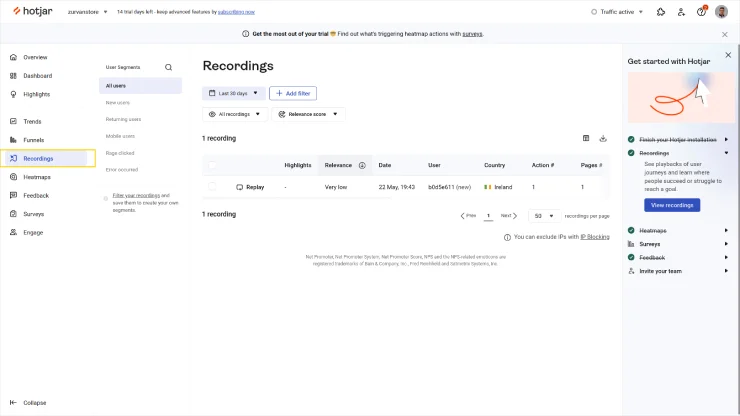Search user segments with magnifier icon
The height and width of the screenshot is (416, 740).
pos(168,67)
